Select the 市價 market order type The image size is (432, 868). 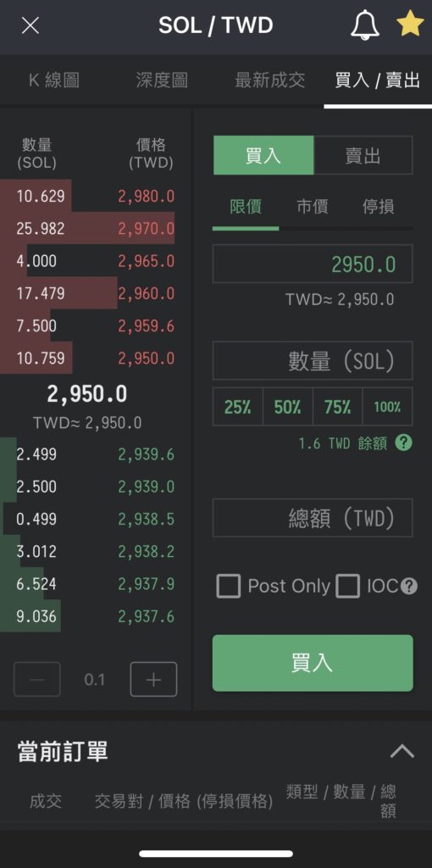(x=312, y=207)
